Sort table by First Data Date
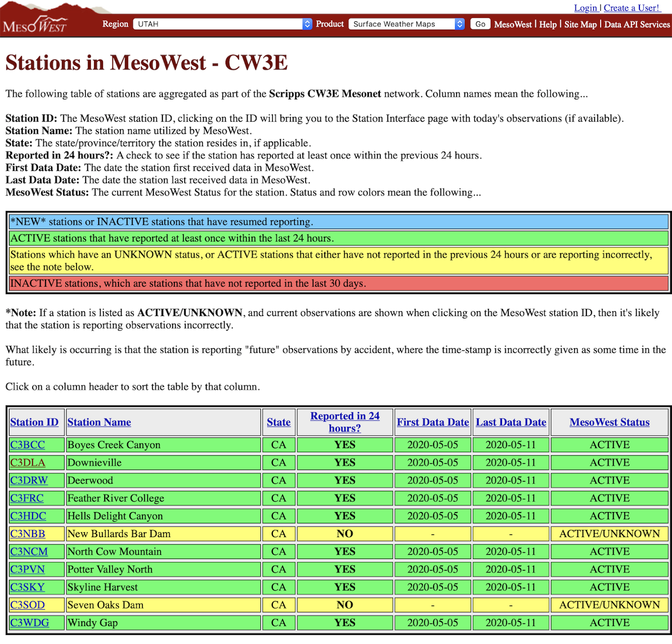Image resolution: width=672 pixels, height=644 pixels. 433,422
